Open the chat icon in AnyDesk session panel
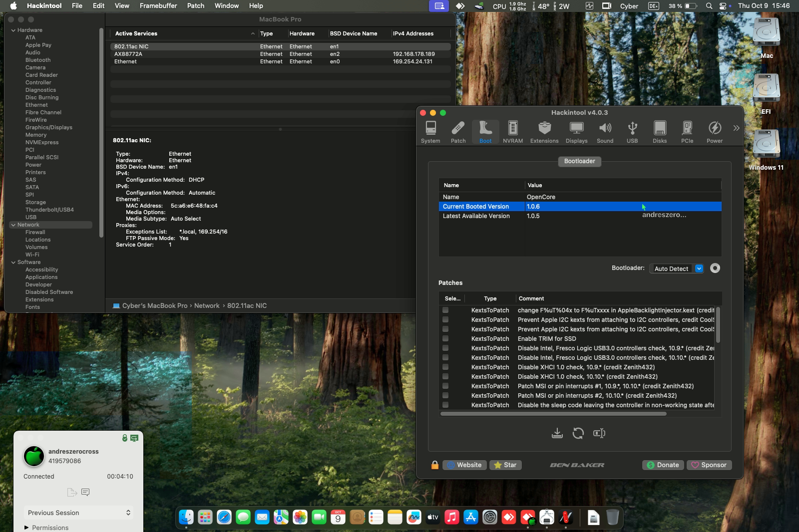Image resolution: width=799 pixels, height=532 pixels. [x=85, y=493]
